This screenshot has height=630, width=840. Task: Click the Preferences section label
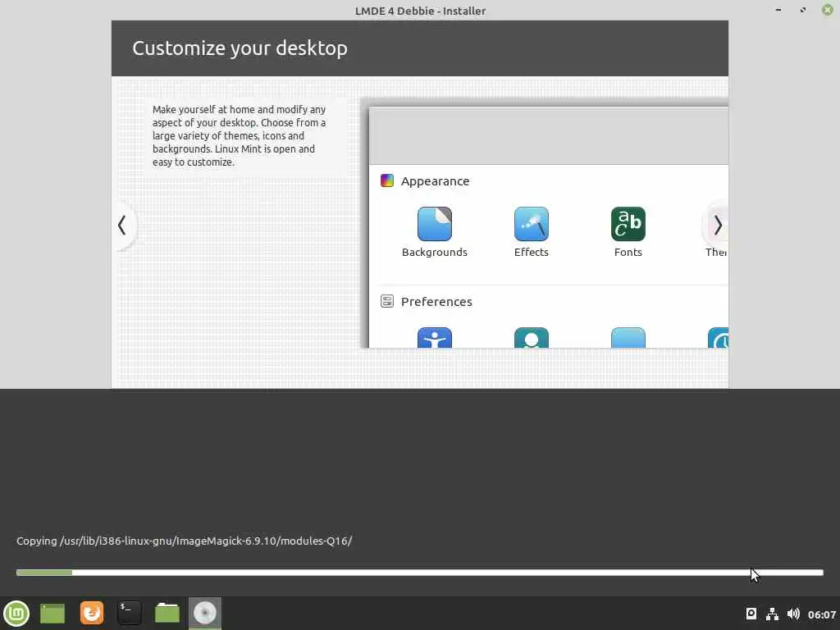pos(436,302)
